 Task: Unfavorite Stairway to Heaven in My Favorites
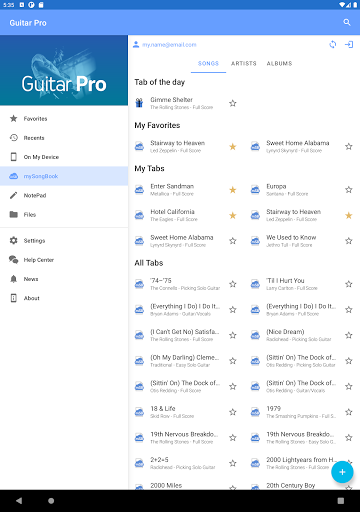tap(233, 146)
